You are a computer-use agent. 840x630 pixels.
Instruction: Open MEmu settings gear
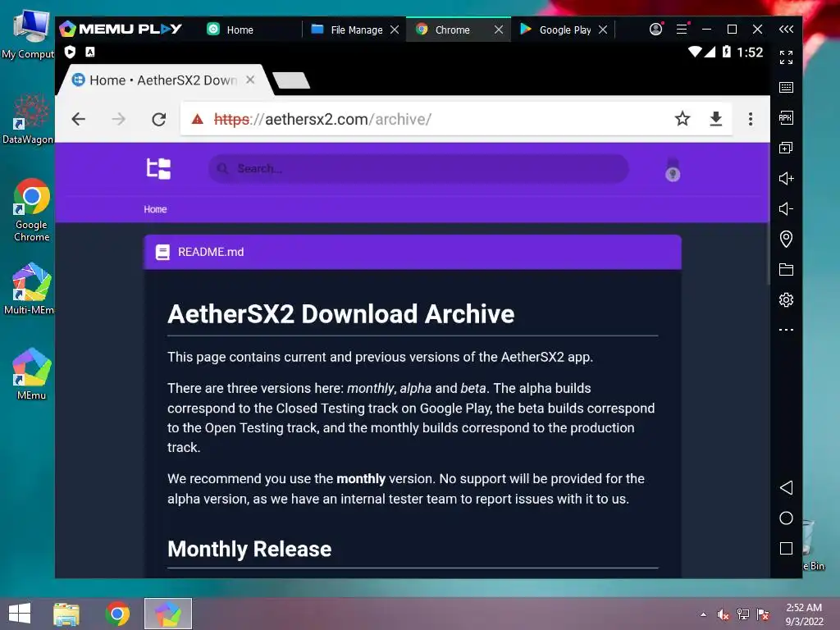[x=786, y=299]
